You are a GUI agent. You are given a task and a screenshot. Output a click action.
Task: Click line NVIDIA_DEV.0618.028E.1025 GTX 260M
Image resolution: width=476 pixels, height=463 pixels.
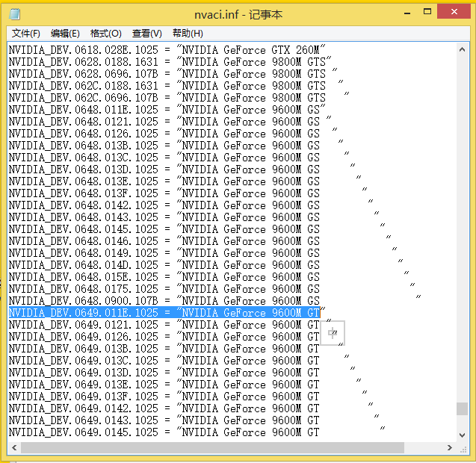click(x=167, y=49)
